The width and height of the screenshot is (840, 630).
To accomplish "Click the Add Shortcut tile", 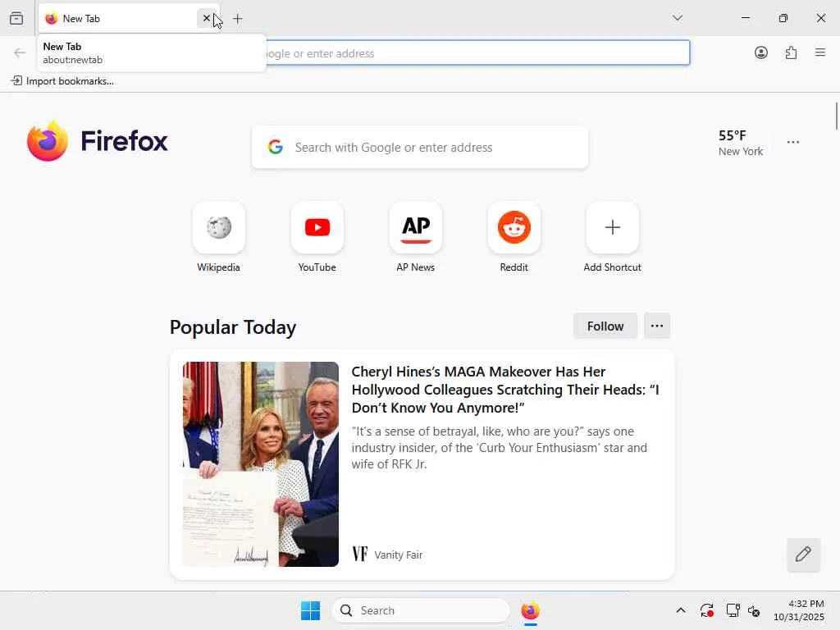I will click(x=612, y=237).
